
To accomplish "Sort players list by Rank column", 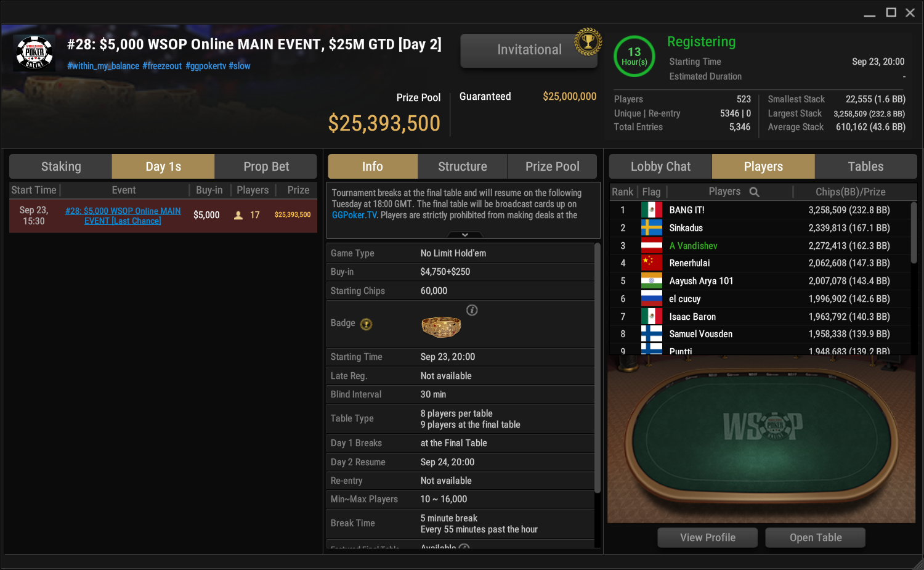I will pyautogui.click(x=622, y=192).
